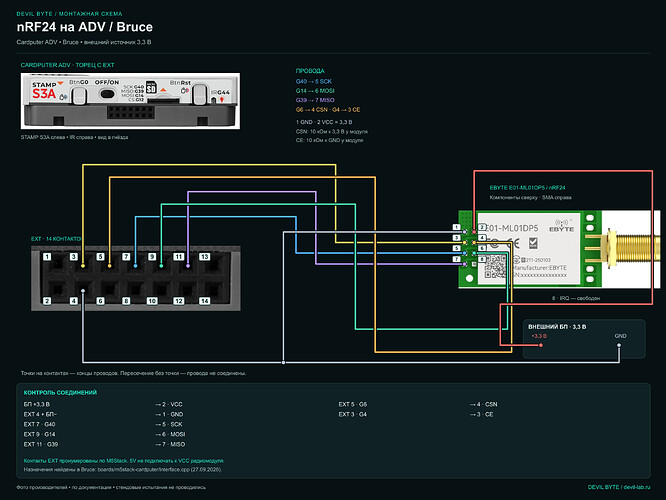The height and width of the screenshot is (500, 666).
Task: Select table cell '→ 1 · GND'
Action: click(169, 414)
